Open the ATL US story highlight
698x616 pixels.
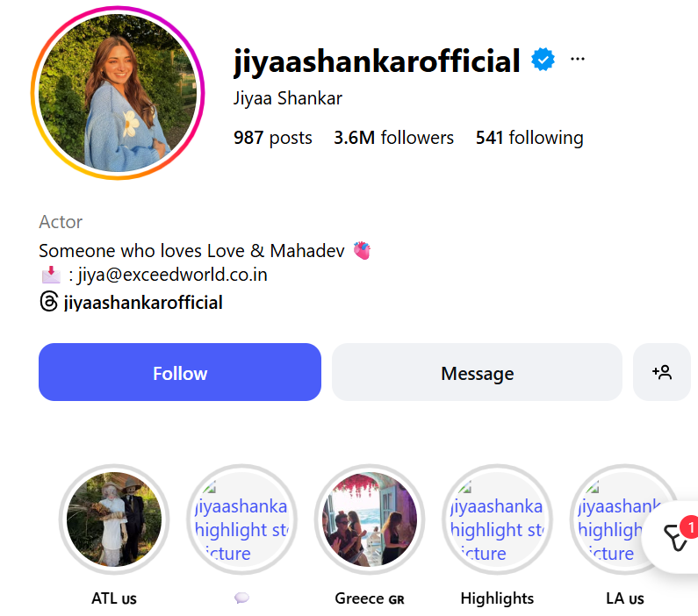pos(114,519)
